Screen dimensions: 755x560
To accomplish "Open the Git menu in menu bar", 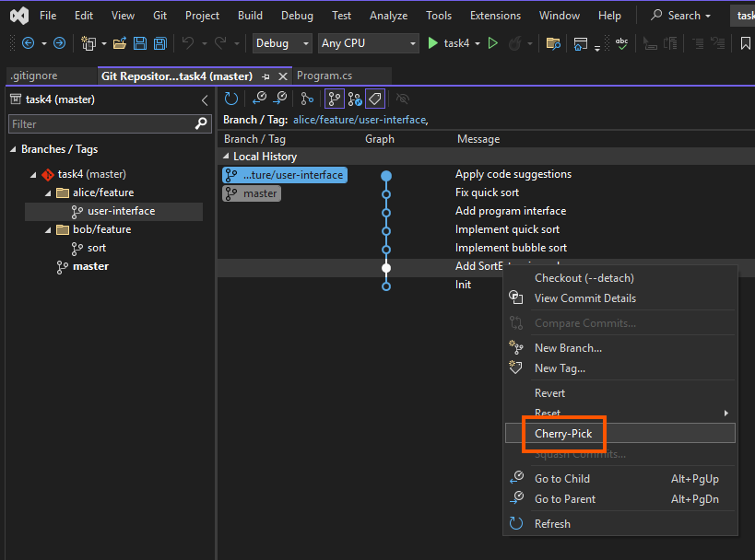I will click(x=159, y=16).
